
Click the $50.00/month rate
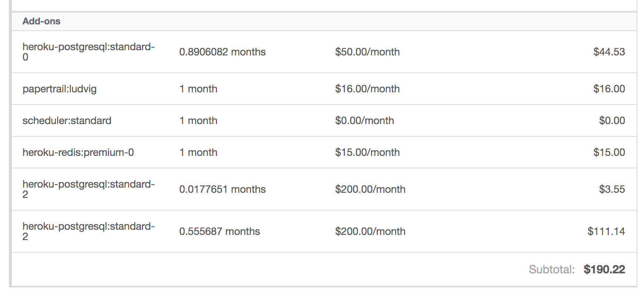pos(367,52)
